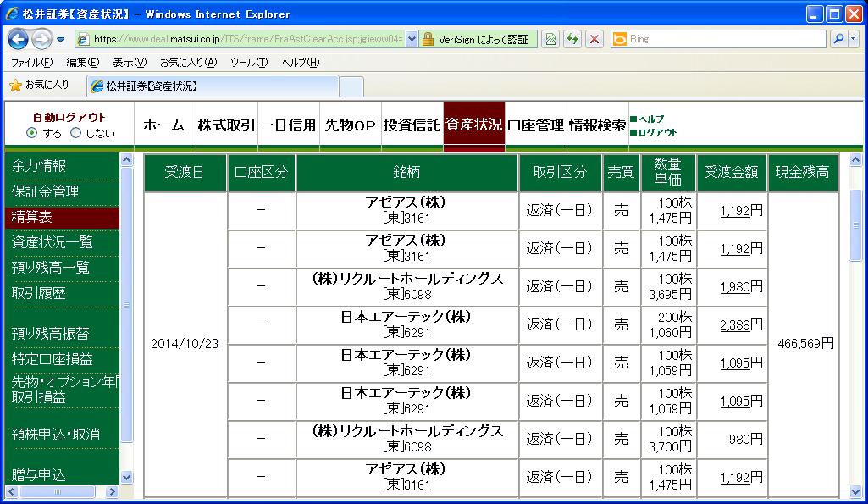
Task: Click main table scrollbar up arrow
Action: (x=856, y=161)
